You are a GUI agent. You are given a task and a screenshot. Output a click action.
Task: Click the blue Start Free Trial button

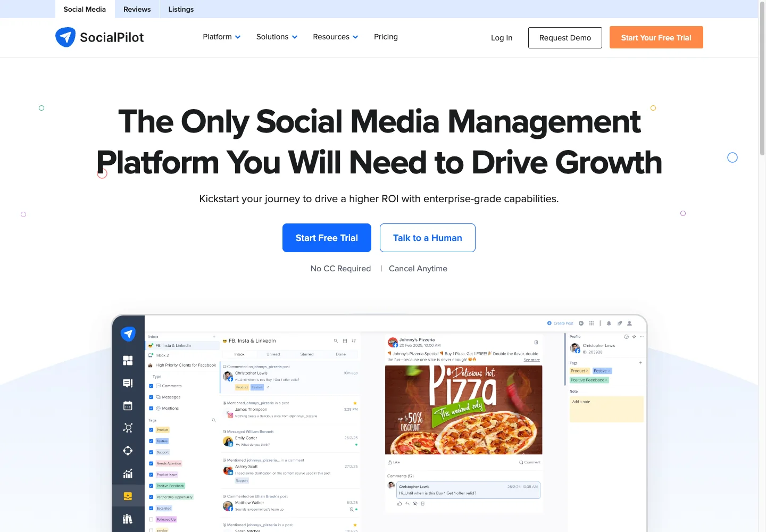click(327, 238)
